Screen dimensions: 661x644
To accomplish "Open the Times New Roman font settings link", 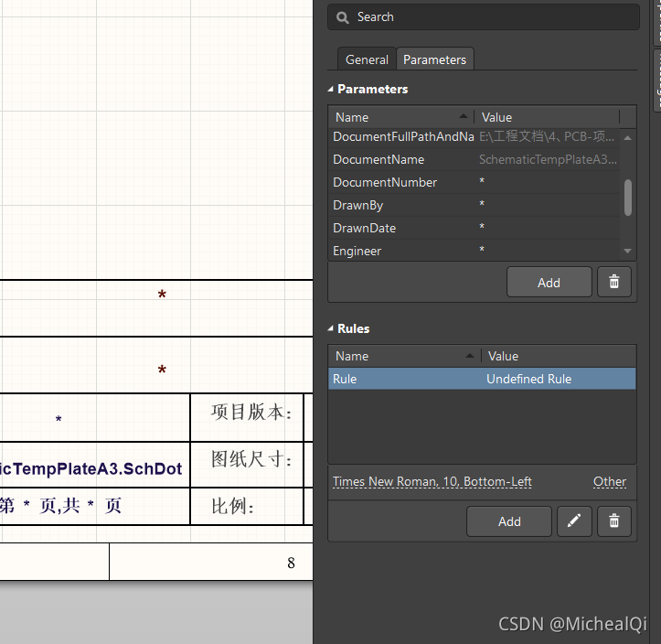I will point(432,481).
